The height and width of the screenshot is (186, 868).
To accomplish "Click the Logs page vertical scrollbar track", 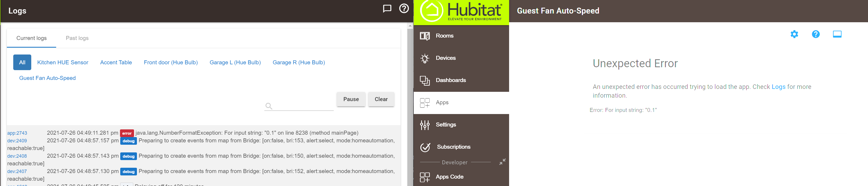I will point(410,108).
